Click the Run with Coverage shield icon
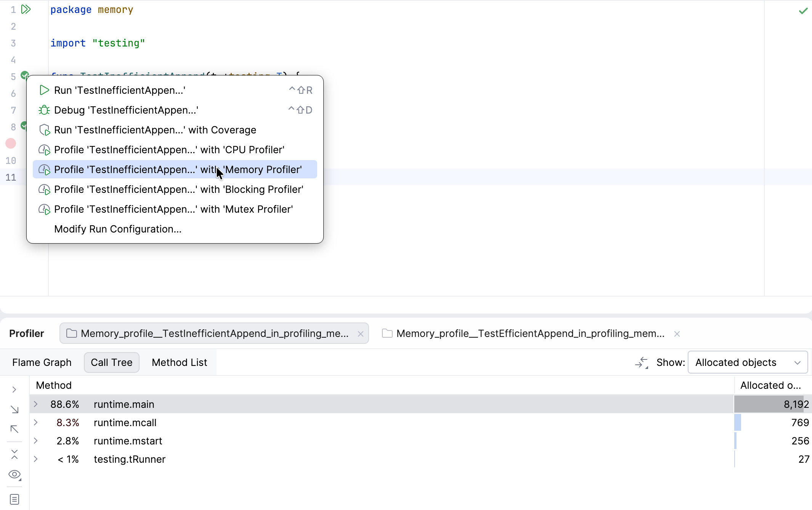The width and height of the screenshot is (812, 510). pos(44,130)
